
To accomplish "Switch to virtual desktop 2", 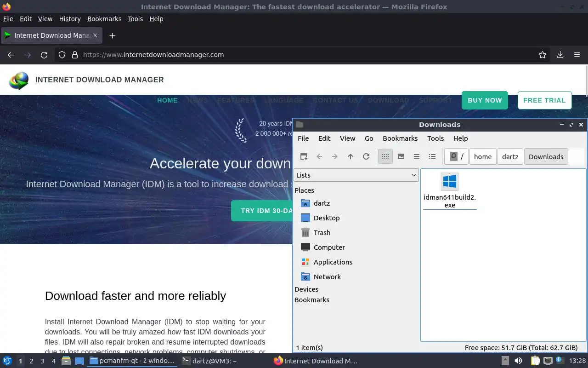I will pyautogui.click(x=31, y=361).
